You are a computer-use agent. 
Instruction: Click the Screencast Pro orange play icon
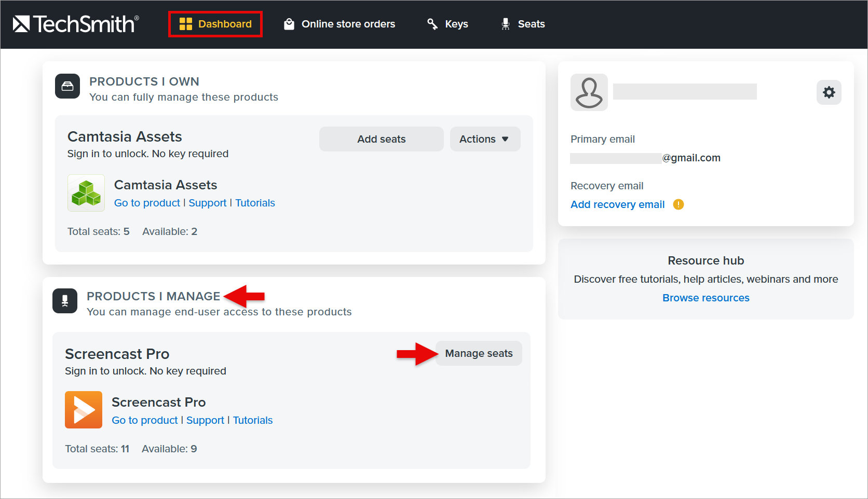[x=84, y=410]
